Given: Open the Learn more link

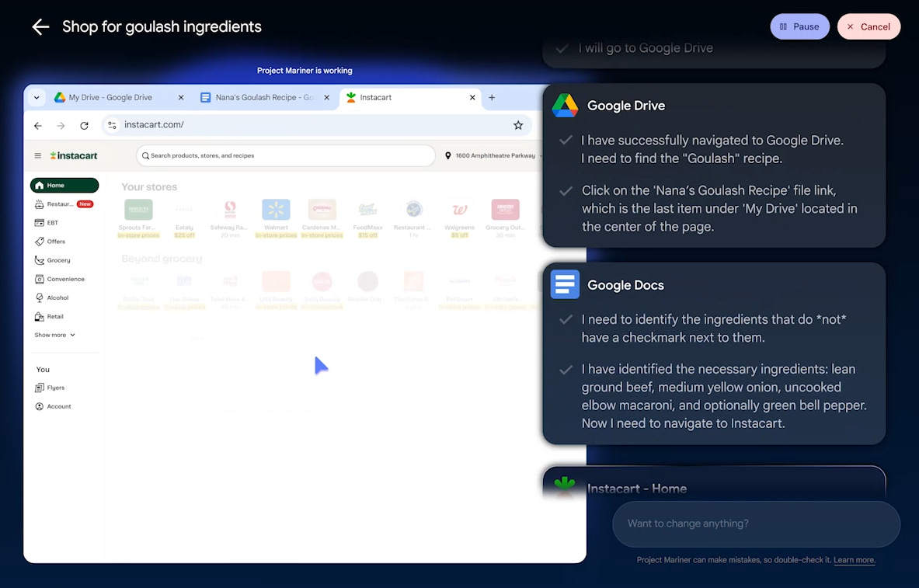Looking at the screenshot, I should [x=855, y=560].
